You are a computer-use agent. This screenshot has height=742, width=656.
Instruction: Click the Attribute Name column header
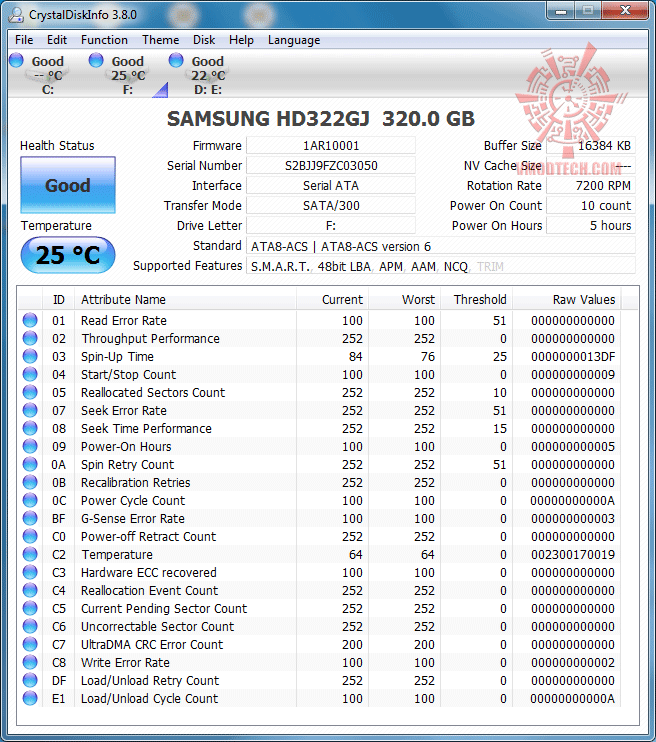(x=186, y=300)
